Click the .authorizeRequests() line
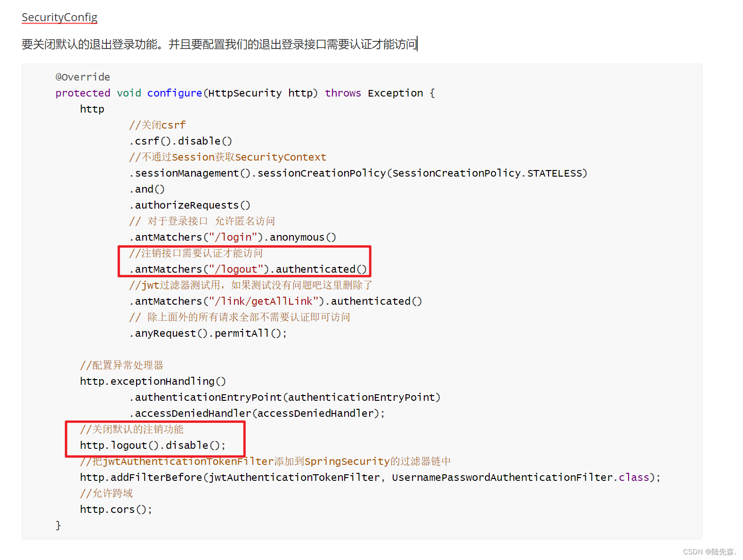The height and width of the screenshot is (560, 743). [190, 205]
